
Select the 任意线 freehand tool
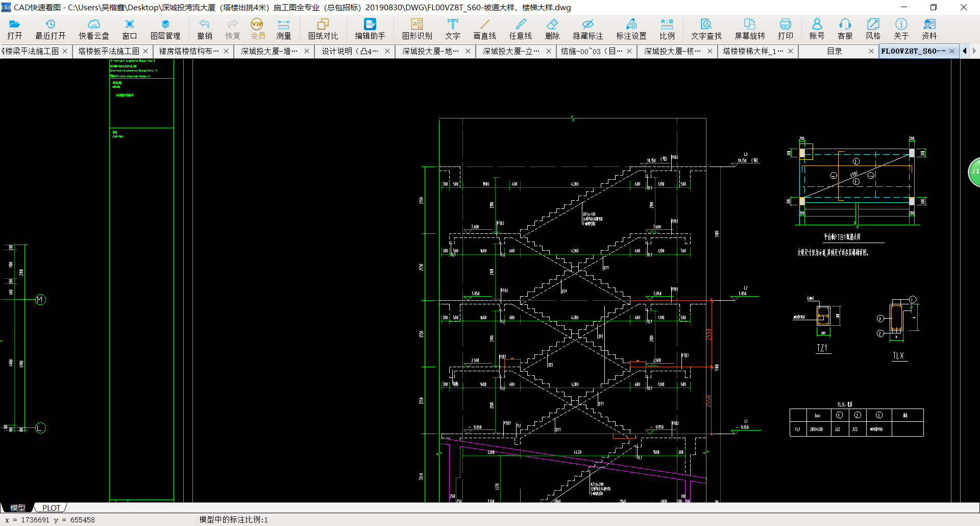[x=521, y=29]
